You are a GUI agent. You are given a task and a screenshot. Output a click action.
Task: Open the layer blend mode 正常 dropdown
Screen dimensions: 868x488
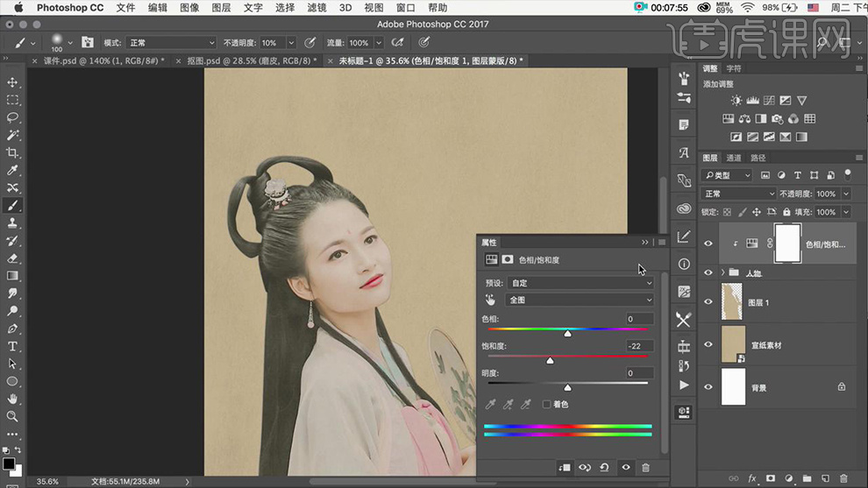738,194
